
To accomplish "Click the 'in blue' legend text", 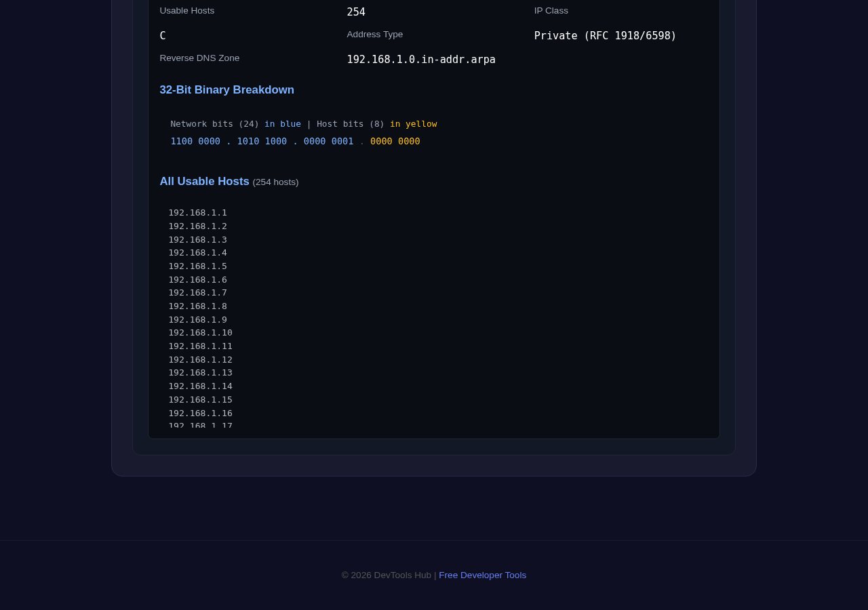I will (282, 124).
